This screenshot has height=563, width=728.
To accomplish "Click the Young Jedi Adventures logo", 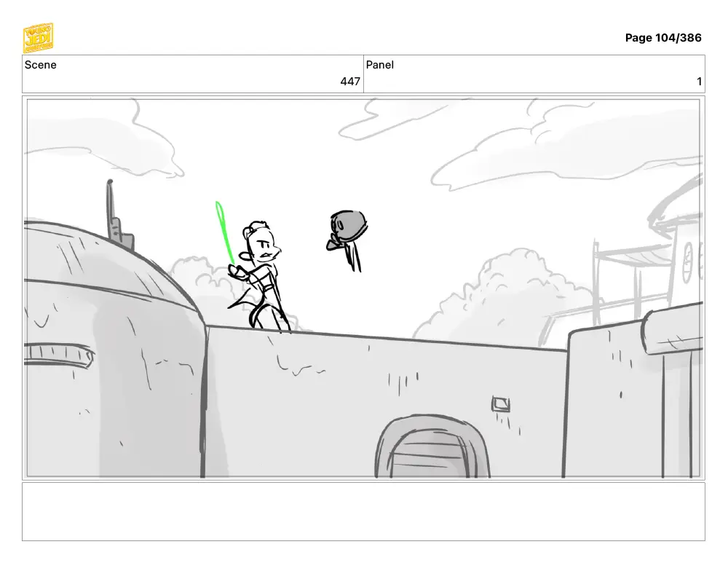I will point(38,38).
